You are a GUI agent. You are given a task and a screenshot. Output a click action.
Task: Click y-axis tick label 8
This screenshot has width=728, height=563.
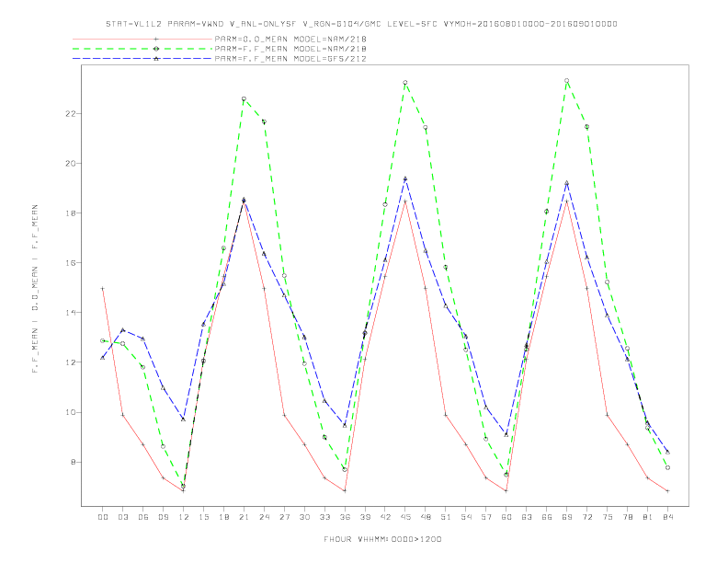[74, 462]
